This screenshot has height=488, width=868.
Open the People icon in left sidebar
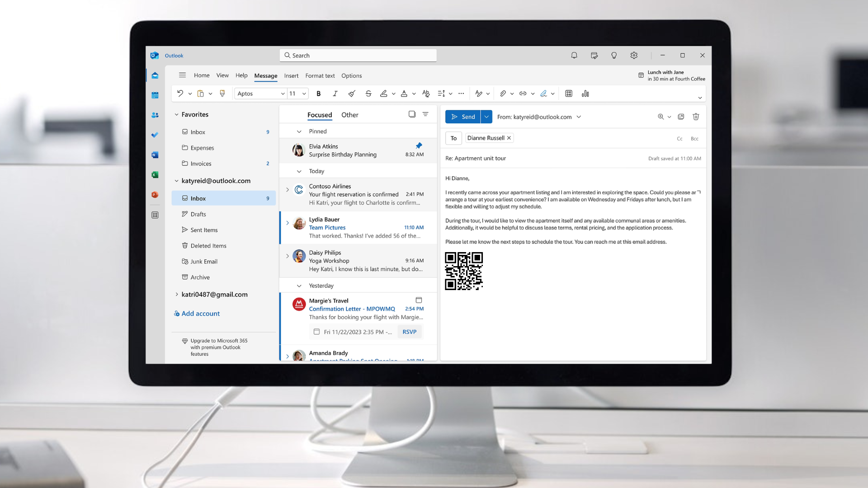tap(155, 115)
